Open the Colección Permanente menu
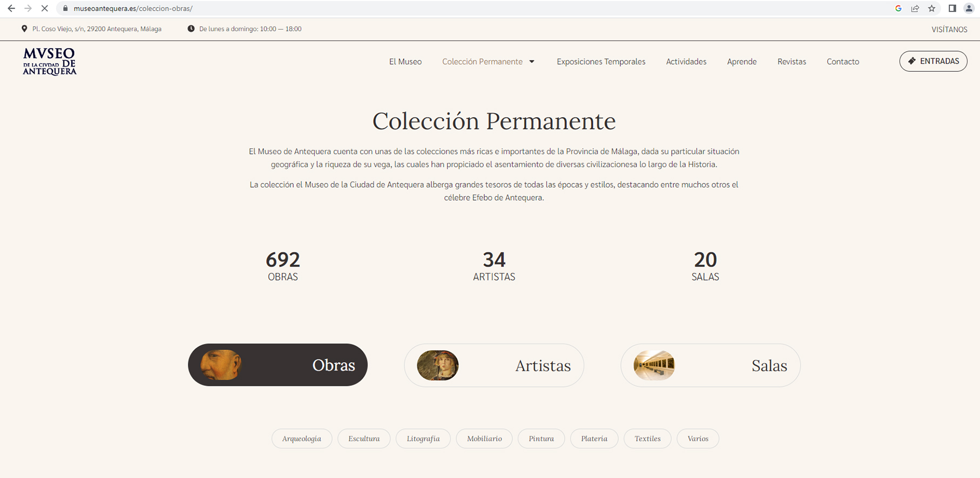Viewport: 980px width, 478px height. [x=482, y=62]
